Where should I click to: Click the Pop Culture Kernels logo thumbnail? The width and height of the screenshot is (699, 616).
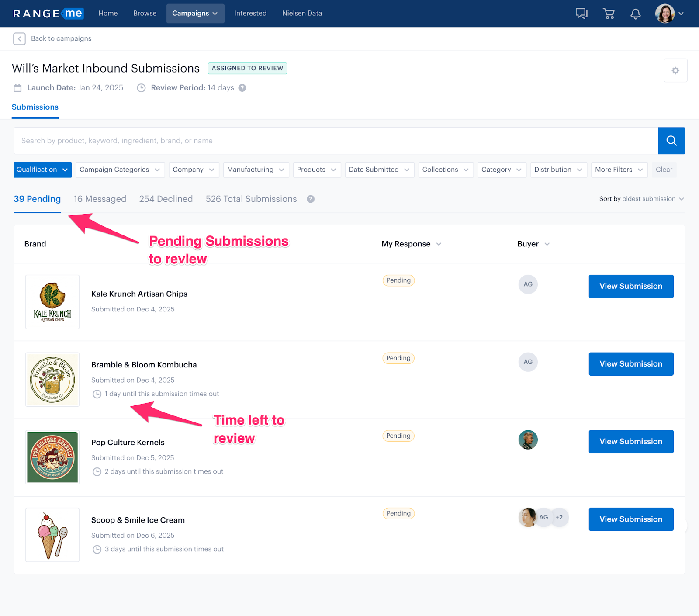(x=52, y=457)
